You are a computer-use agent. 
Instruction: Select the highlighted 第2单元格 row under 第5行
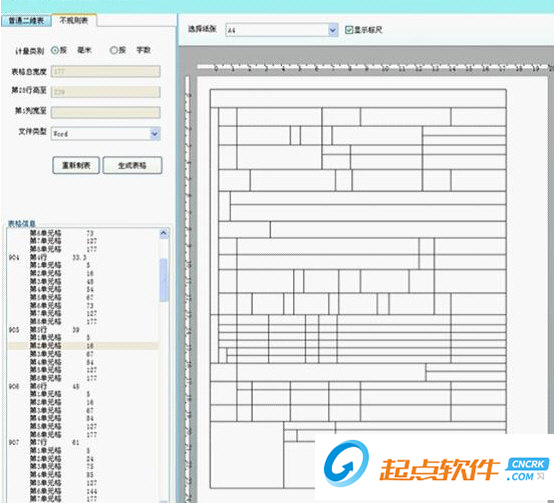pyautogui.click(x=83, y=346)
